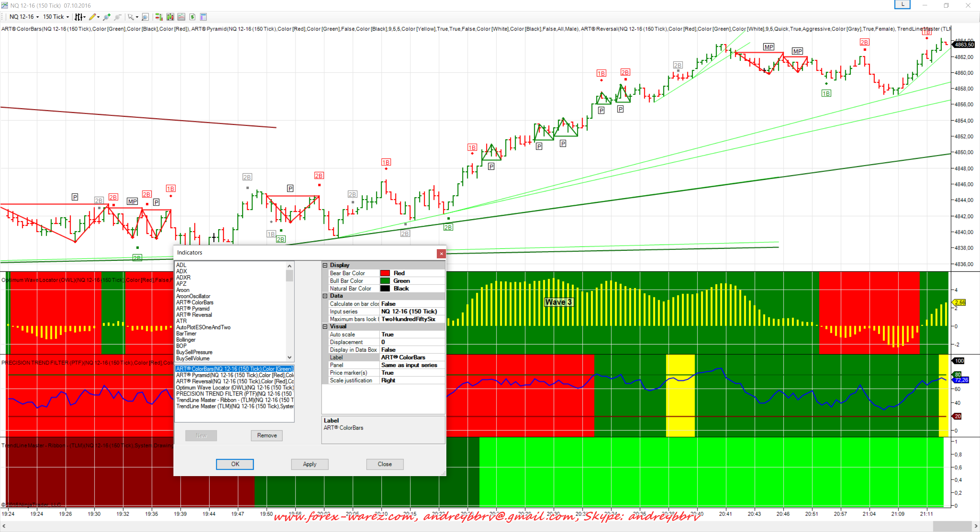Select ART Pyramid in available indicators list
980x532 pixels.
pos(193,309)
